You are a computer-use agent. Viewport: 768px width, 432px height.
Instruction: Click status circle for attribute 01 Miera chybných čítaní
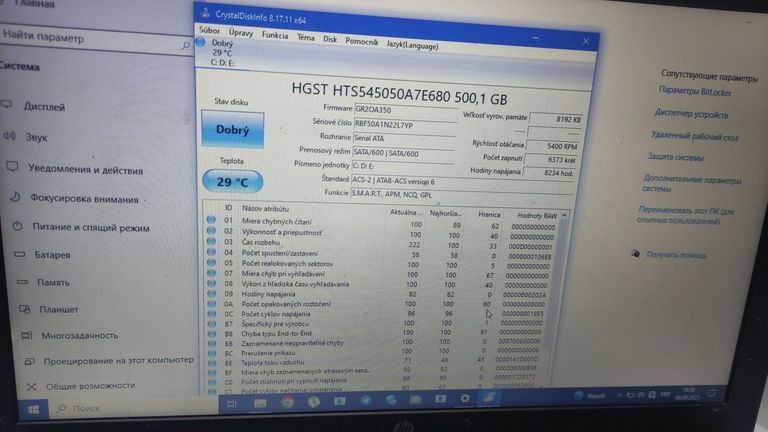211,219
